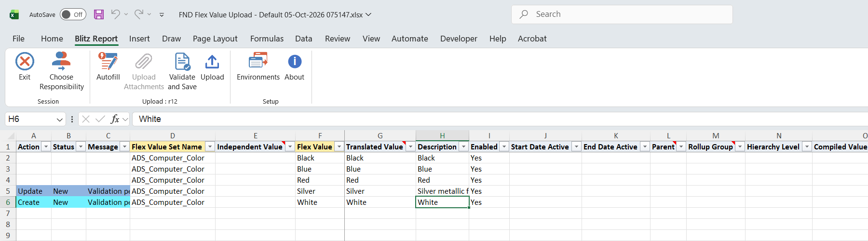
Task: Select the Compiled Value header cell
Action: pos(840,147)
